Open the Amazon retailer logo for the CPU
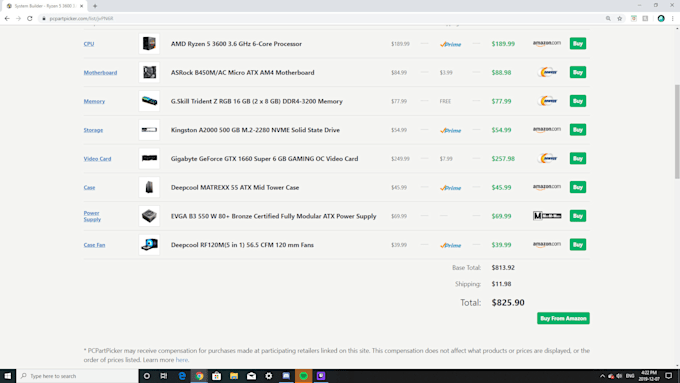Image resolution: width=680 pixels, height=383 pixels. tap(546, 43)
